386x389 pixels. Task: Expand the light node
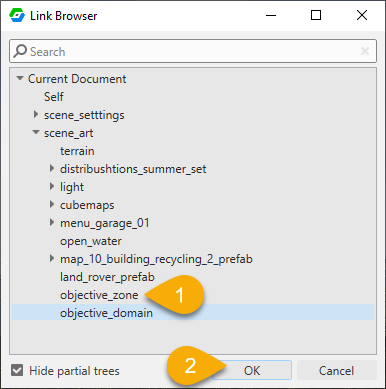click(x=52, y=186)
